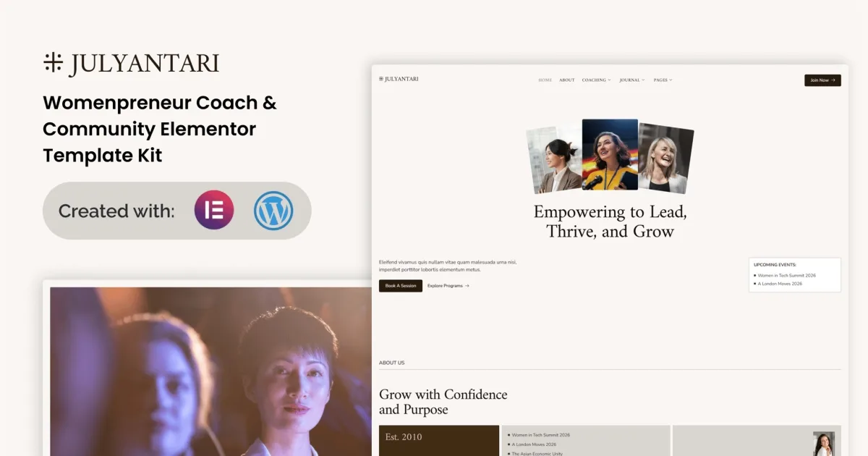Click the Book A Session button
This screenshot has width=868, height=456.
(x=401, y=286)
